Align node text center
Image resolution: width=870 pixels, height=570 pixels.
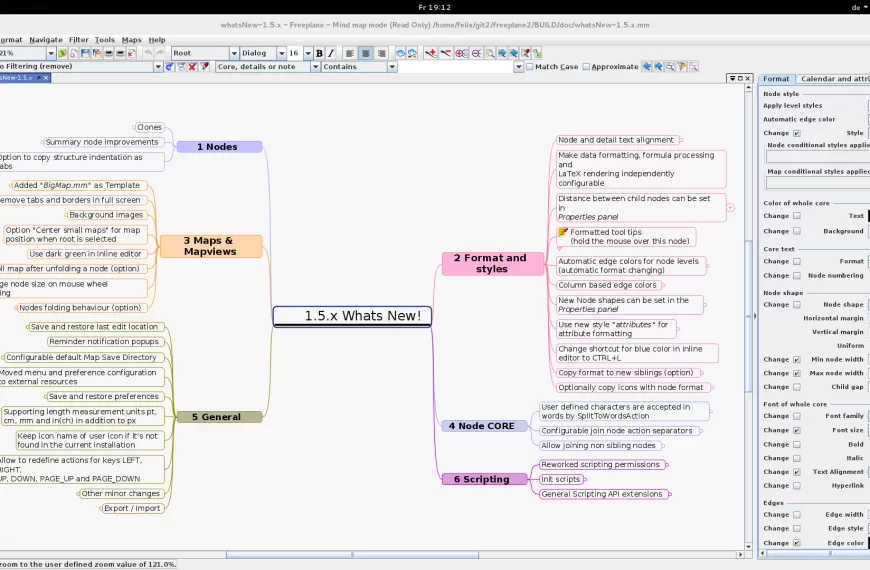tap(366, 53)
